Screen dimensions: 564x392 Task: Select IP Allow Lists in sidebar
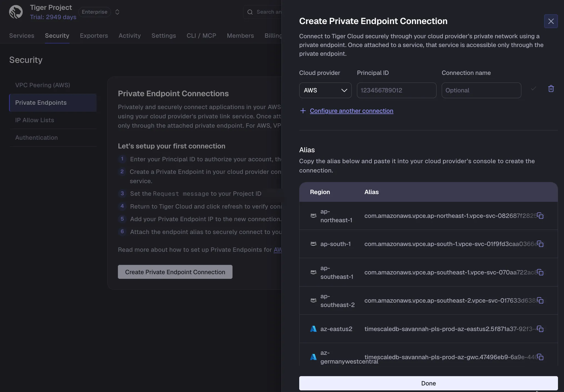[53, 120]
